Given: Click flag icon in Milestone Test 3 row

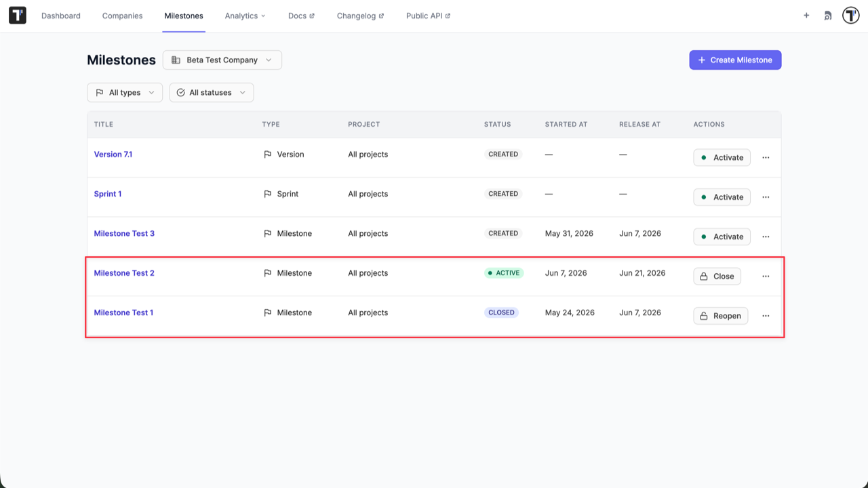Looking at the screenshot, I should [x=268, y=233].
